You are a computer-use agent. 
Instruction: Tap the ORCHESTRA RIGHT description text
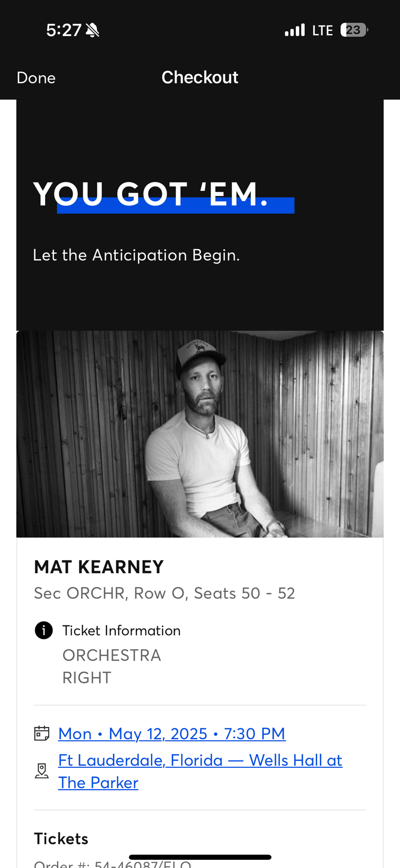tap(111, 666)
